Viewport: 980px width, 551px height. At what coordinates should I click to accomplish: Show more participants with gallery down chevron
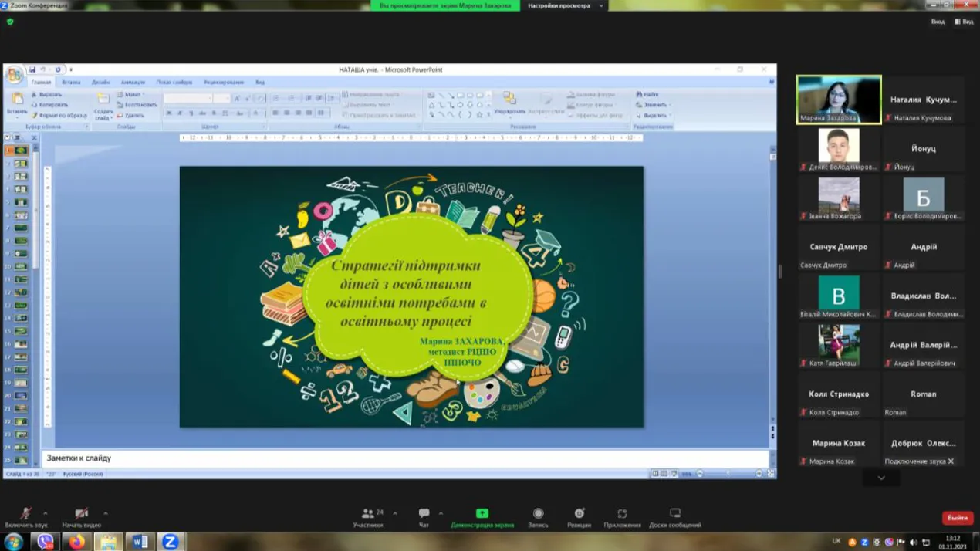tap(881, 478)
